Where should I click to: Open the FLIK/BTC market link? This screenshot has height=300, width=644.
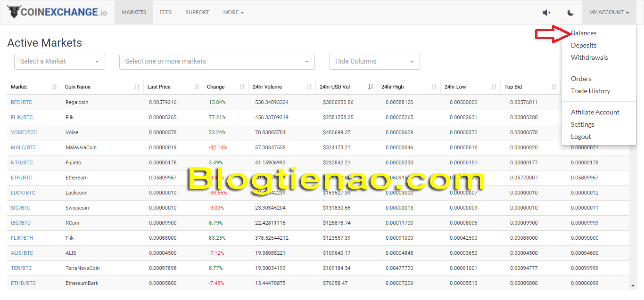coord(22,117)
